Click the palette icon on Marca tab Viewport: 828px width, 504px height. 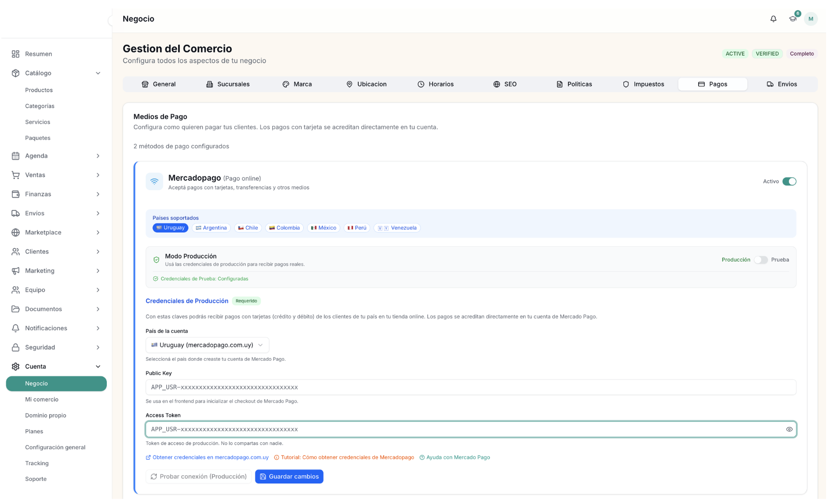point(286,84)
